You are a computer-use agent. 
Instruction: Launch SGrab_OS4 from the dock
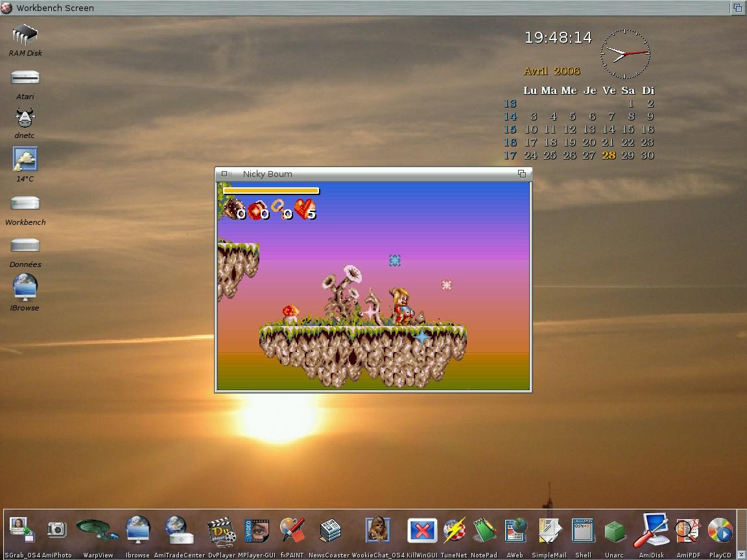pyautogui.click(x=21, y=530)
